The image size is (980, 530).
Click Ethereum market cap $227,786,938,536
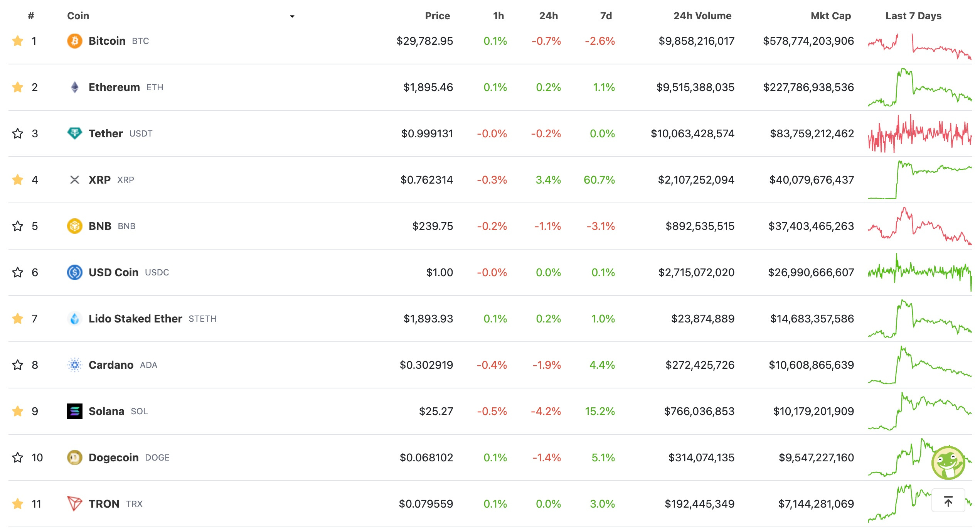[808, 87]
